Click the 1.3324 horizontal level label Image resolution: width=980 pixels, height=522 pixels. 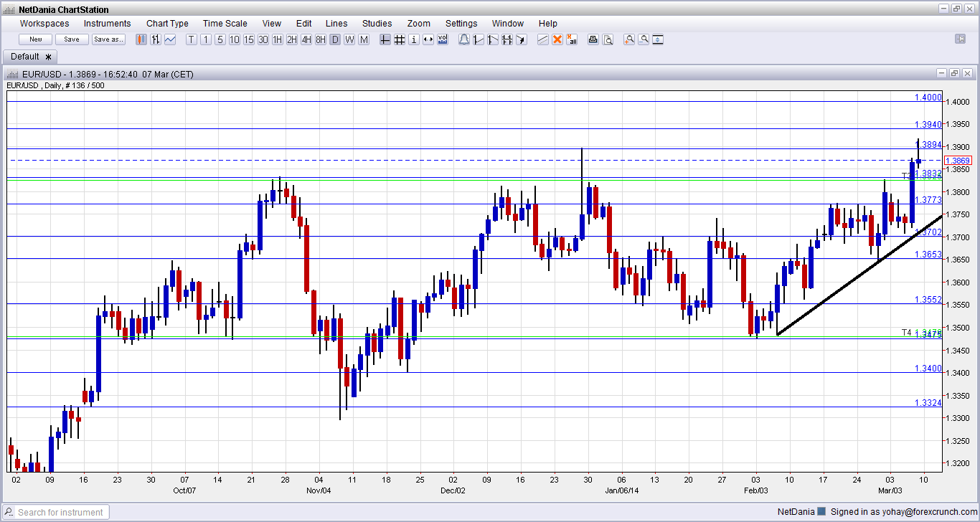pyautogui.click(x=928, y=402)
